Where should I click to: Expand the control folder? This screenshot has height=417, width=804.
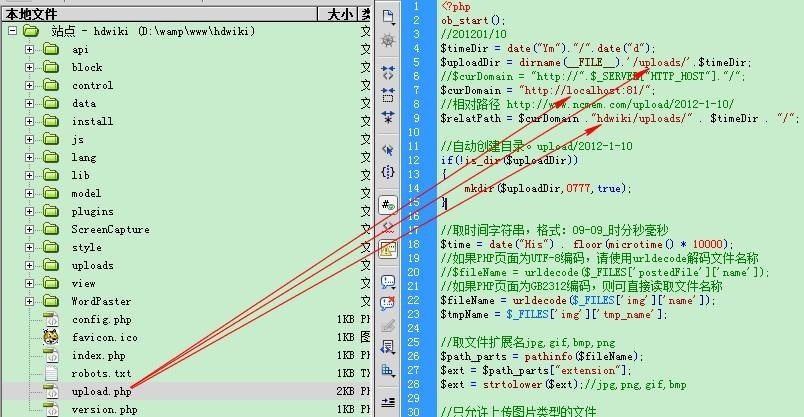click(x=29, y=85)
